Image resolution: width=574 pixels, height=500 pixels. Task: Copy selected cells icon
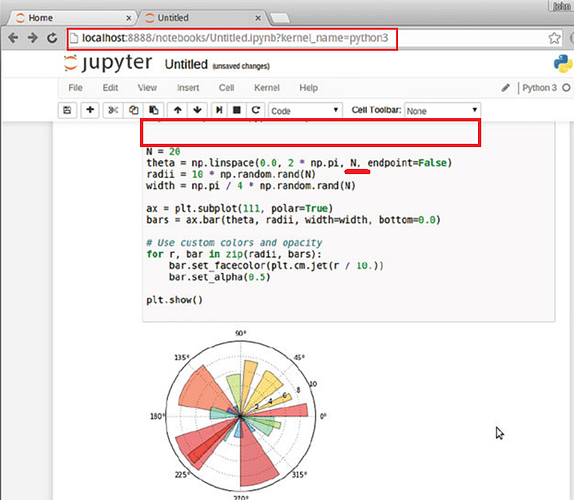pos(134,110)
